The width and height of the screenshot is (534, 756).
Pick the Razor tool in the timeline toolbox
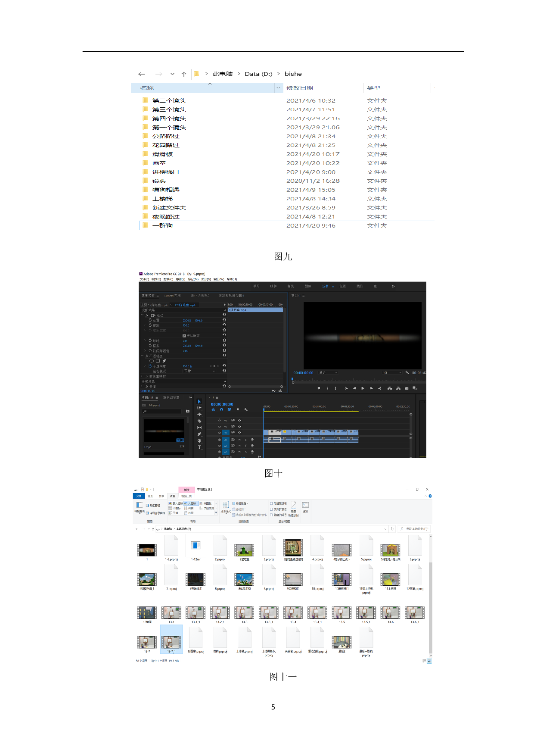click(199, 421)
